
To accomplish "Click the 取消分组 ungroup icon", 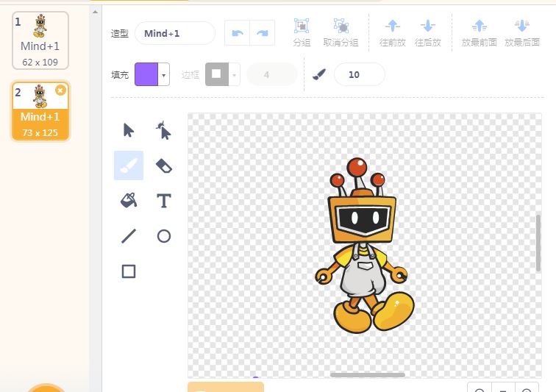I will click(x=341, y=26).
